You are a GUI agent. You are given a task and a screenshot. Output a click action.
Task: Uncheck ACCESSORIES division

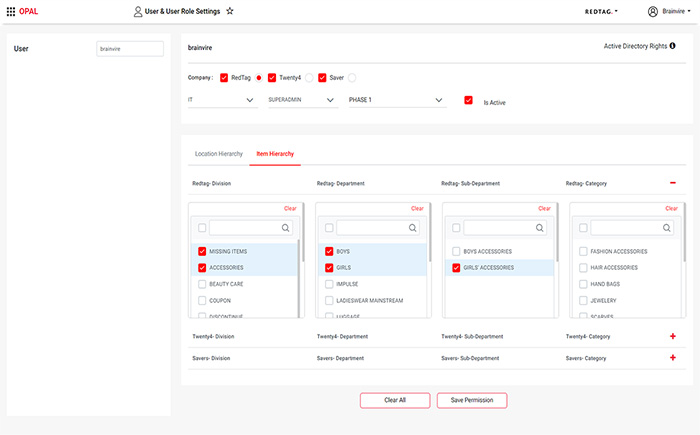click(202, 268)
